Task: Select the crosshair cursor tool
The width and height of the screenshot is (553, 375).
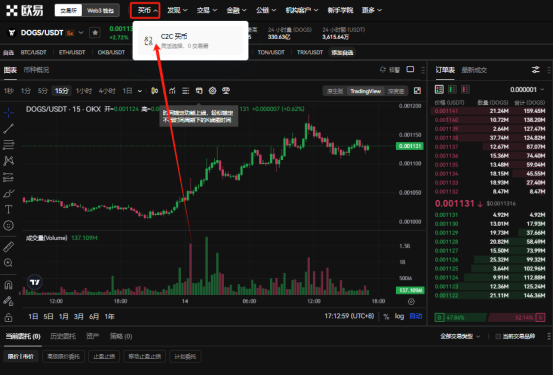Action: click(8, 113)
